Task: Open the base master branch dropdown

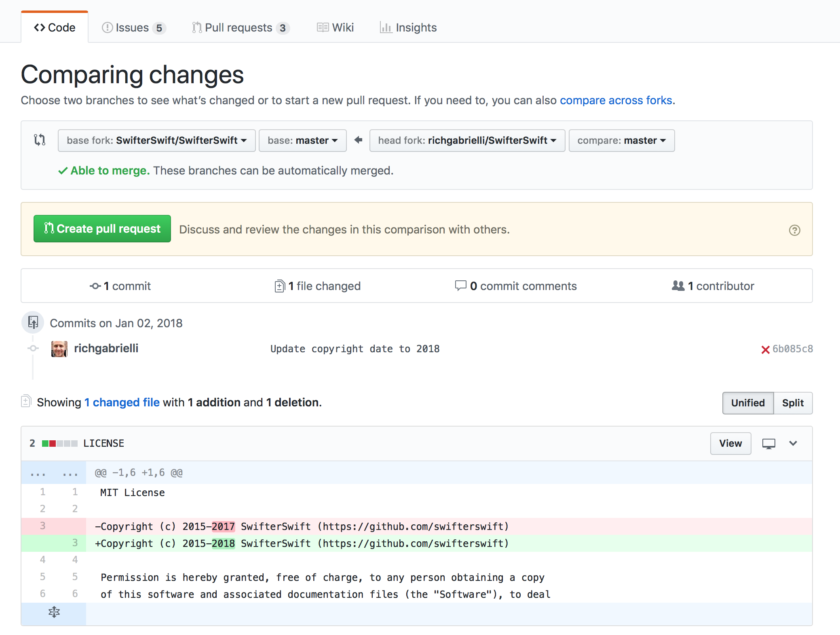Action: 302,141
